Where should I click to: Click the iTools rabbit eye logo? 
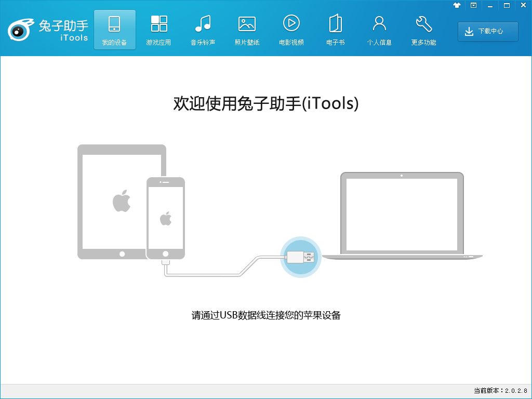click(20, 30)
